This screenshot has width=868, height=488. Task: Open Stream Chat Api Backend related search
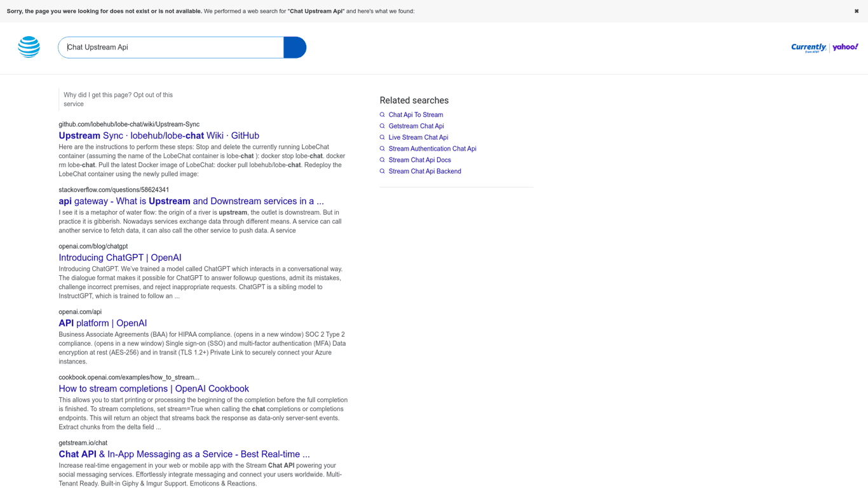[x=424, y=172]
